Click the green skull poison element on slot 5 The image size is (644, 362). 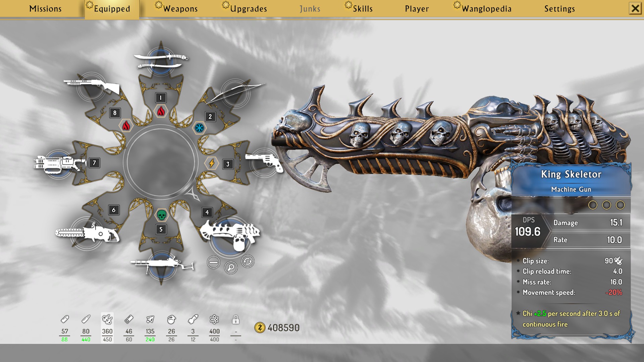(x=162, y=215)
